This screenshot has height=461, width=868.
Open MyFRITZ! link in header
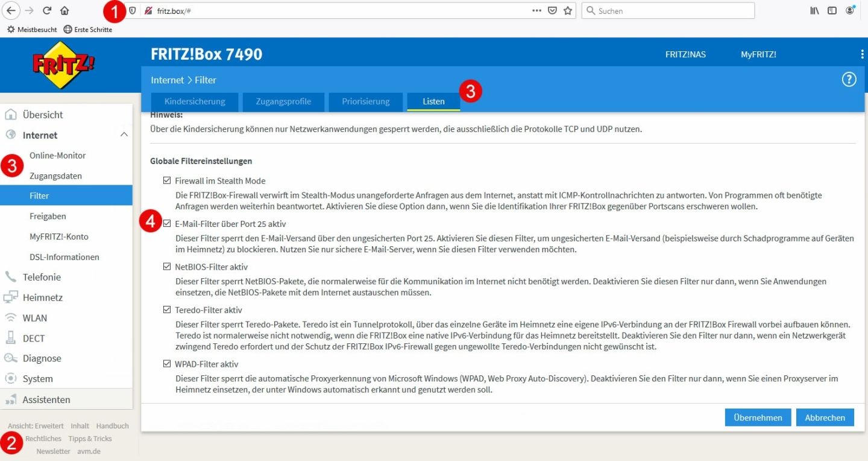pos(758,54)
